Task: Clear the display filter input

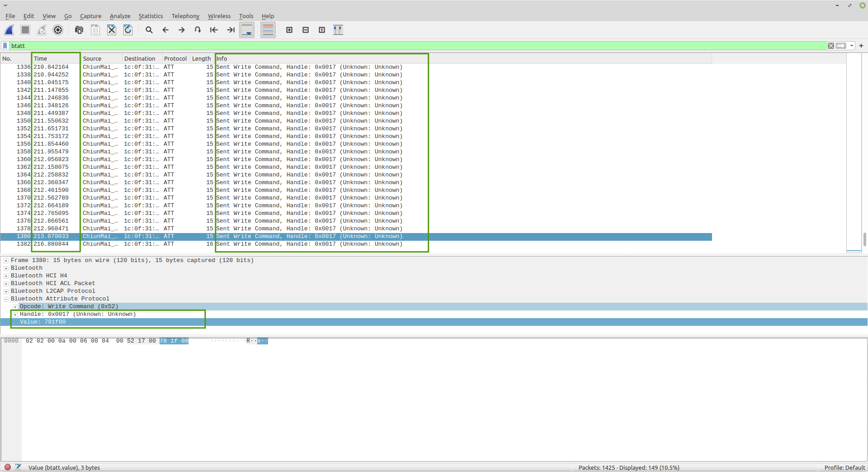Action: click(831, 46)
